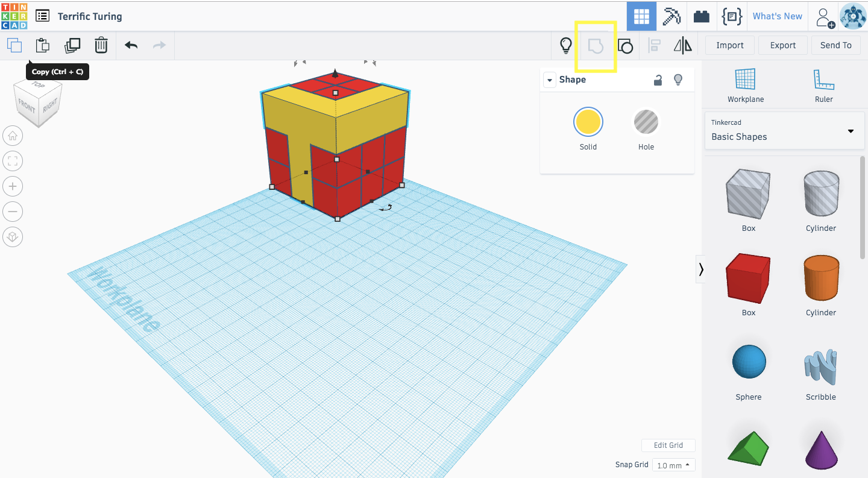
Task: Collapse the Shape panel chevron
Action: coord(549,80)
